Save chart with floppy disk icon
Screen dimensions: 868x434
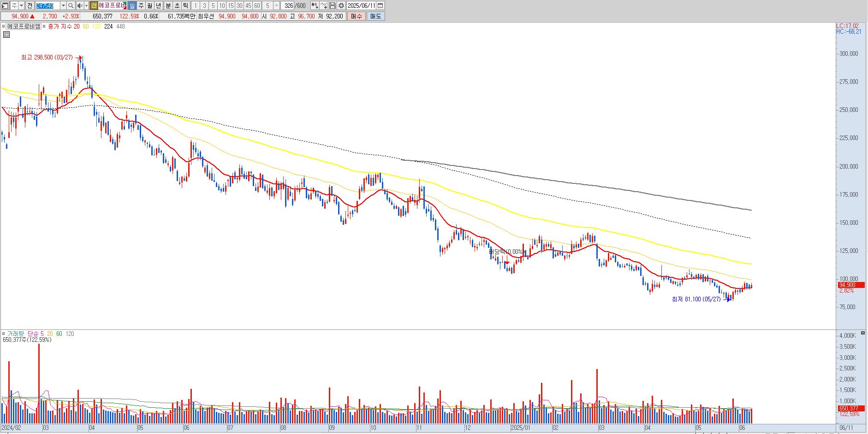click(333, 6)
